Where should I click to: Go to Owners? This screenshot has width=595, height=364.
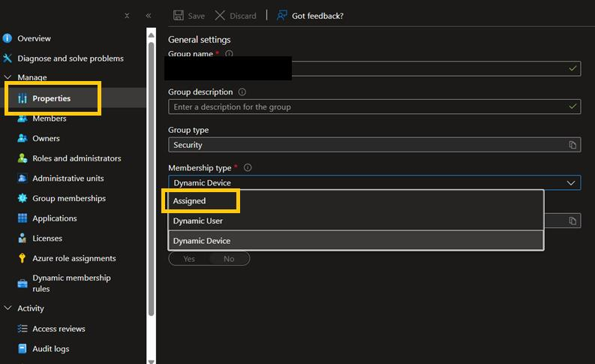click(x=46, y=138)
